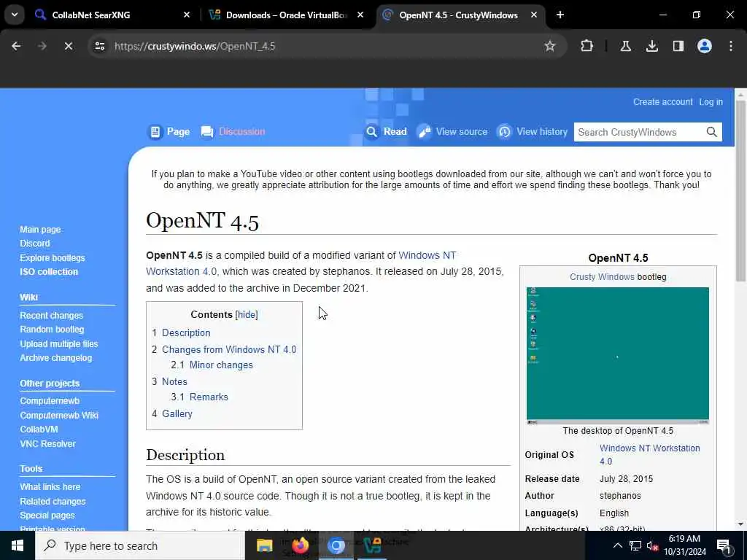747x560 pixels.
Task: Click the Log in link
Action: click(x=711, y=102)
